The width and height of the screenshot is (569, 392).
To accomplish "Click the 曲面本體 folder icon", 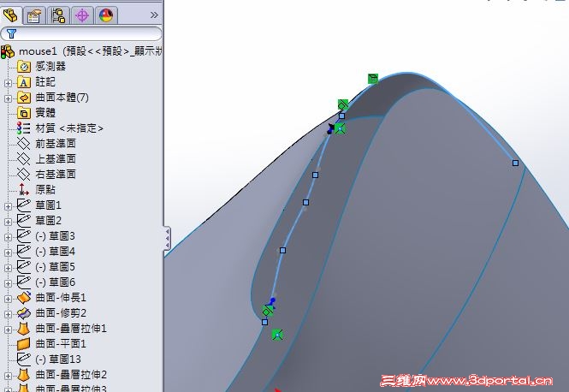I will [x=24, y=98].
